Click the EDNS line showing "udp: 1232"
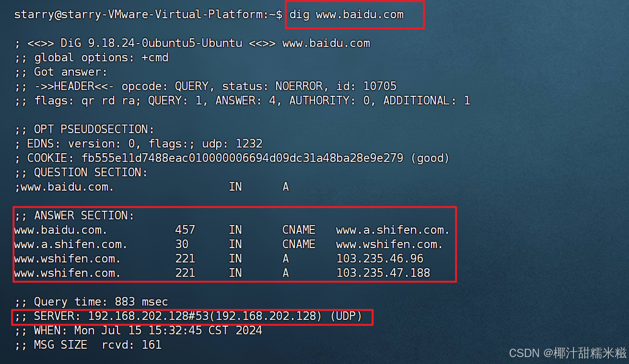 click(139, 144)
